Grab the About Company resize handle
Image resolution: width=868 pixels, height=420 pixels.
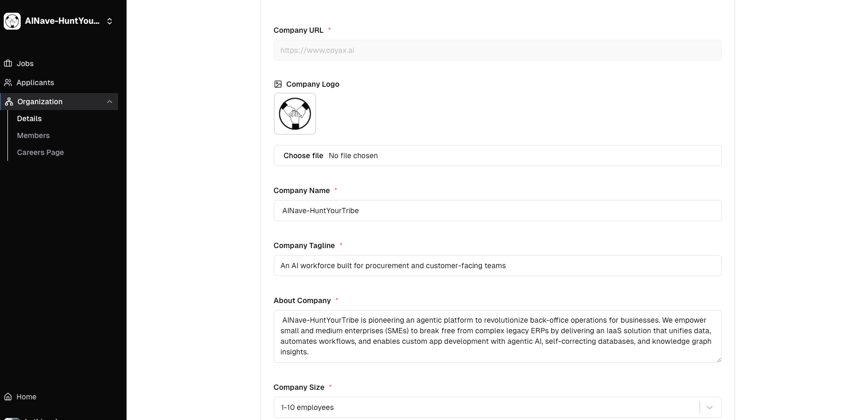click(x=719, y=360)
